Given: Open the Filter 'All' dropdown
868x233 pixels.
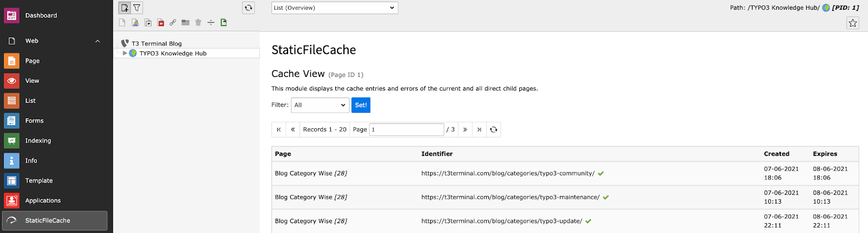Looking at the screenshot, I should click(x=320, y=105).
